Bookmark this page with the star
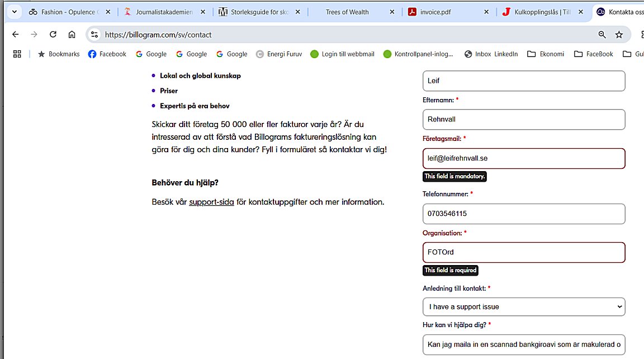This screenshot has width=644, height=359. tap(619, 35)
